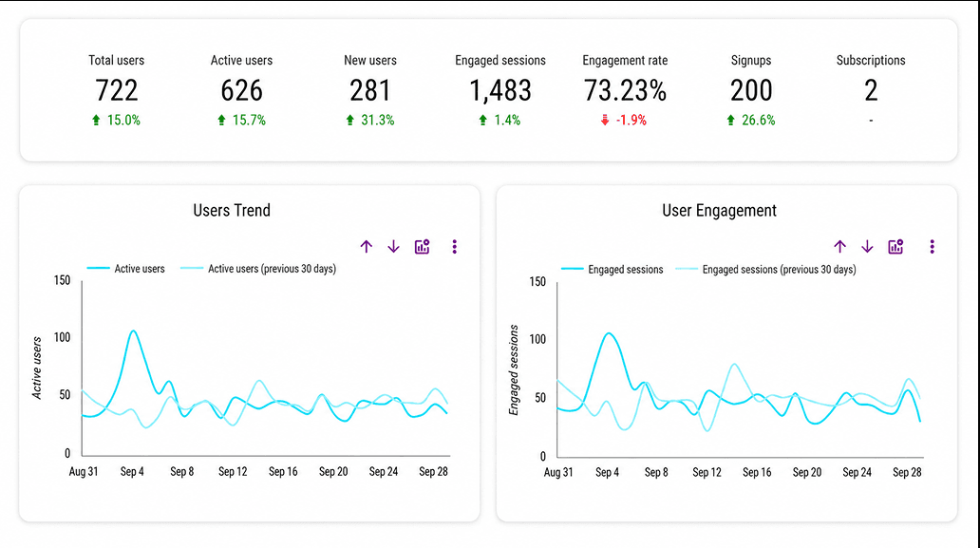The width and height of the screenshot is (980, 548).
Task: Click the Engagement rate label
Action: [625, 61]
